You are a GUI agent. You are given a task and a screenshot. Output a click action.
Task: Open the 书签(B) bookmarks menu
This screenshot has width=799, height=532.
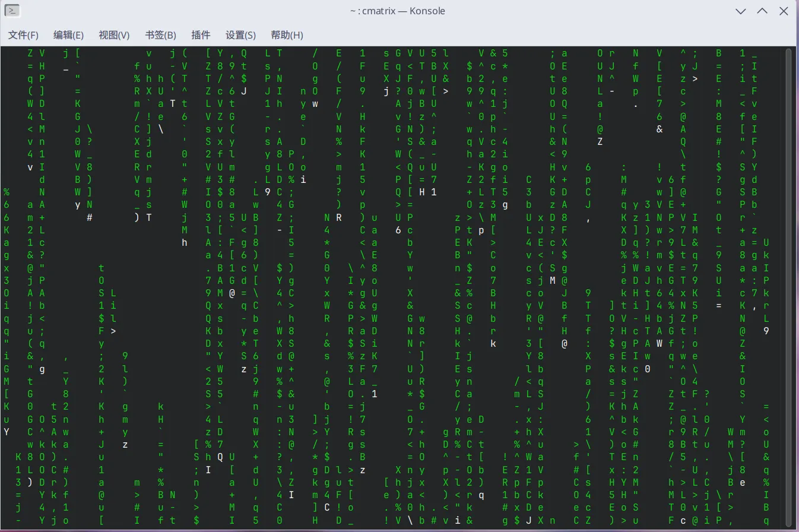click(160, 35)
